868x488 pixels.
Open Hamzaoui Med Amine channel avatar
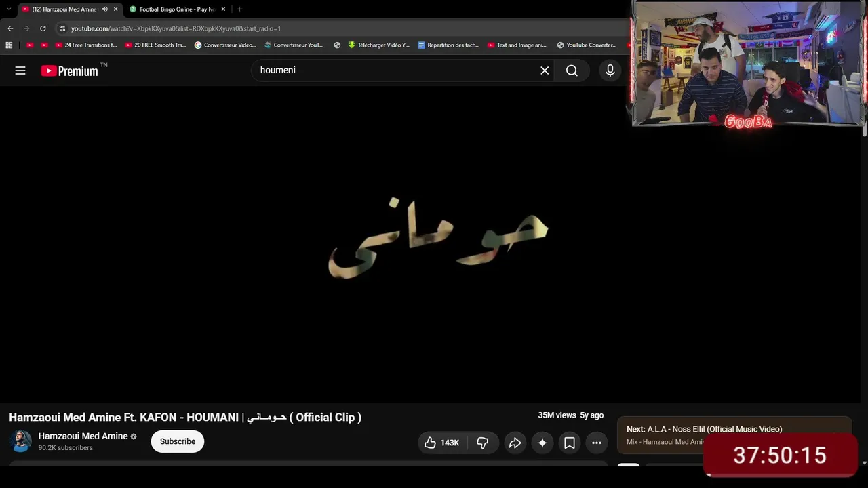coord(20,441)
